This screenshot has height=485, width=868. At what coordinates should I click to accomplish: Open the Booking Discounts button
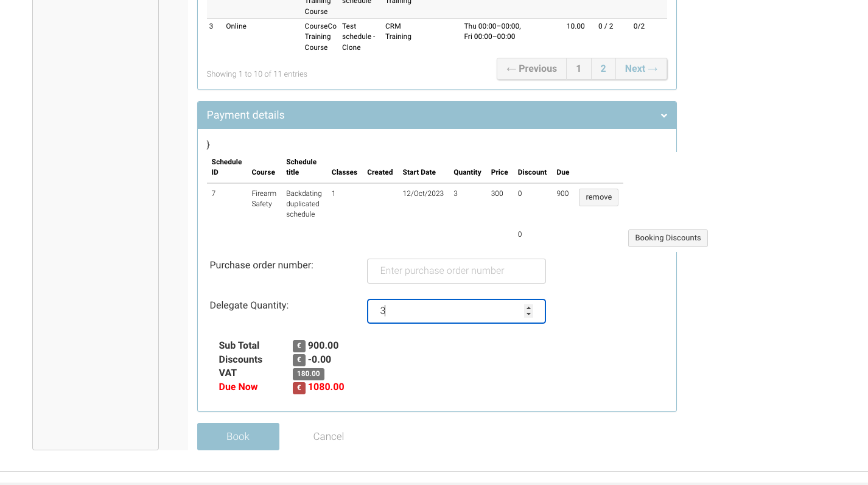[x=668, y=238]
